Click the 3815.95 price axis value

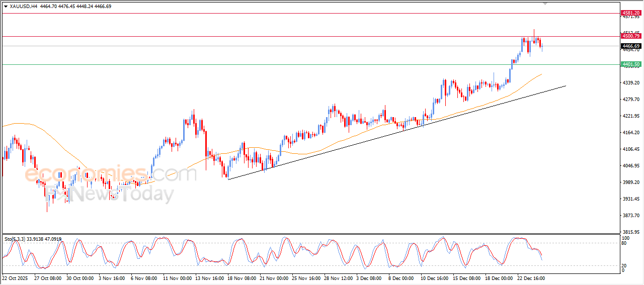point(630,232)
